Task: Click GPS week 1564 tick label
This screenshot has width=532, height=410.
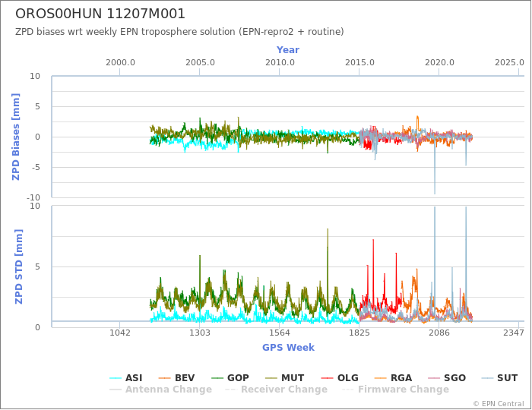Action: [280, 333]
